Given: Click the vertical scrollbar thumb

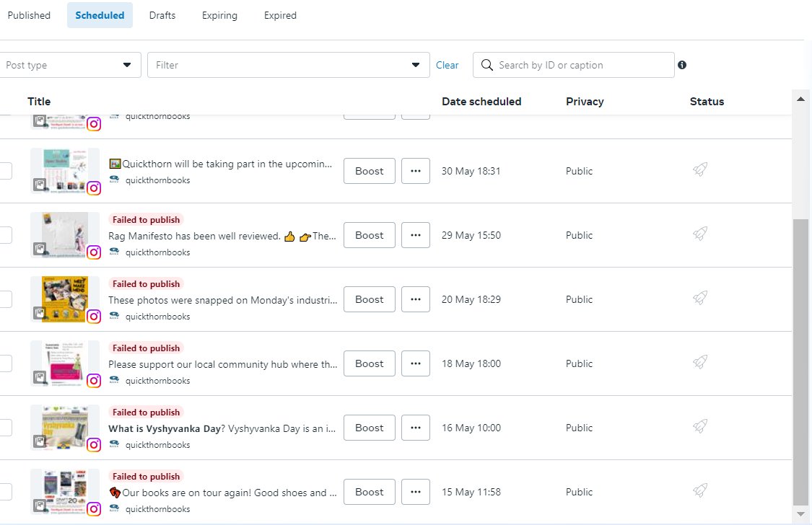Looking at the screenshot, I should [x=800, y=362].
